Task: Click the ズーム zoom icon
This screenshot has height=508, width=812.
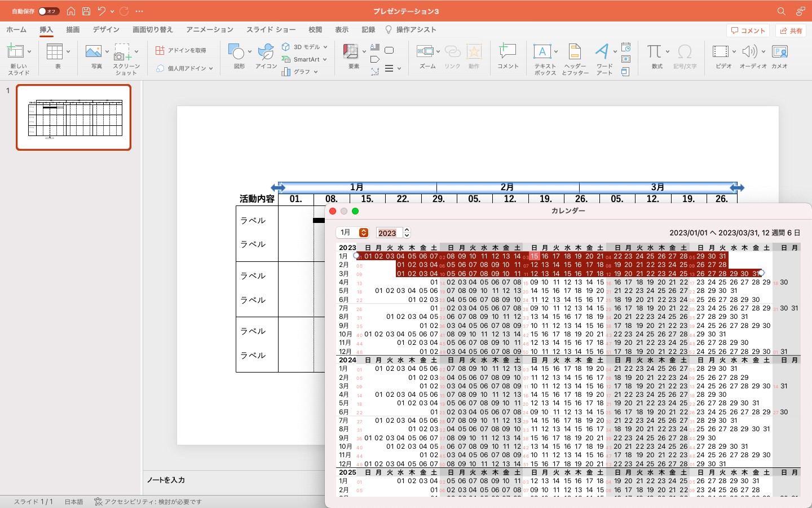Action: click(x=425, y=51)
